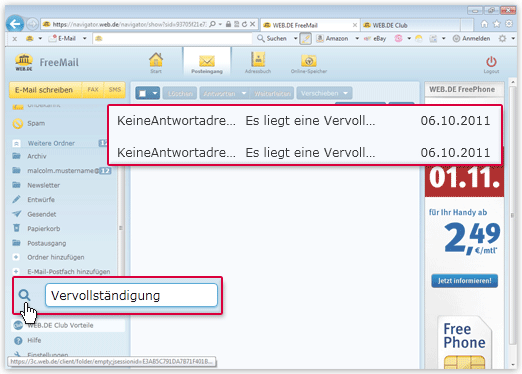Click the address bar lock icon

point(228,24)
